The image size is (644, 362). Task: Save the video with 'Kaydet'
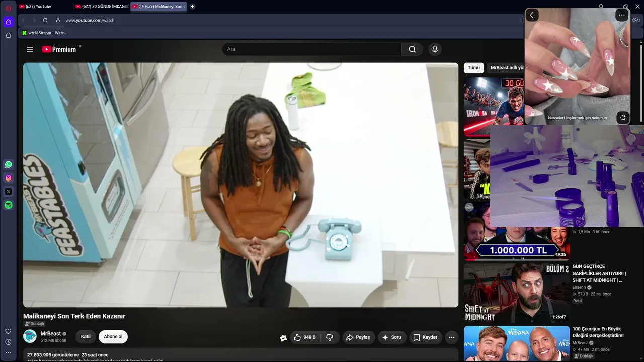(426, 337)
